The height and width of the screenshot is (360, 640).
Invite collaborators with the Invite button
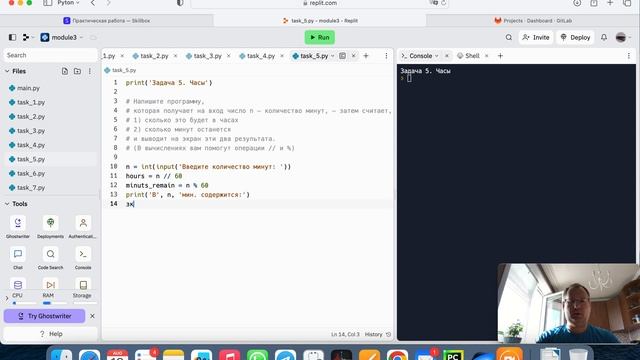(536, 38)
